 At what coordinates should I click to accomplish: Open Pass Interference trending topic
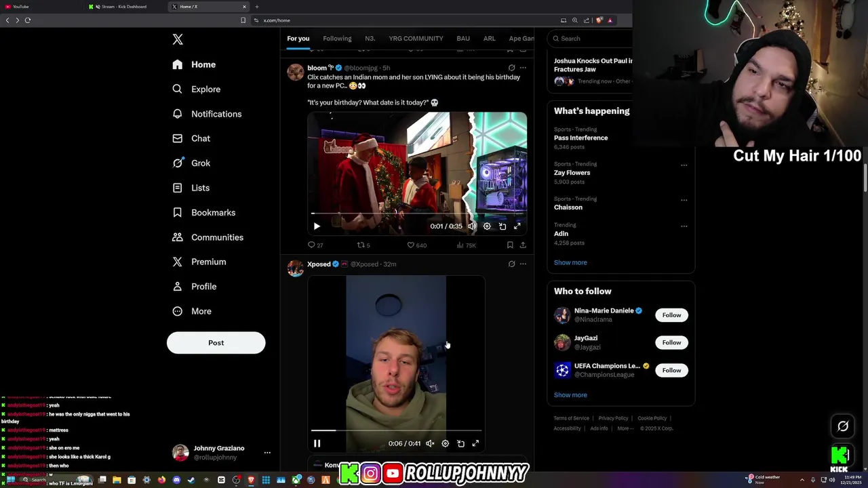pyautogui.click(x=580, y=138)
